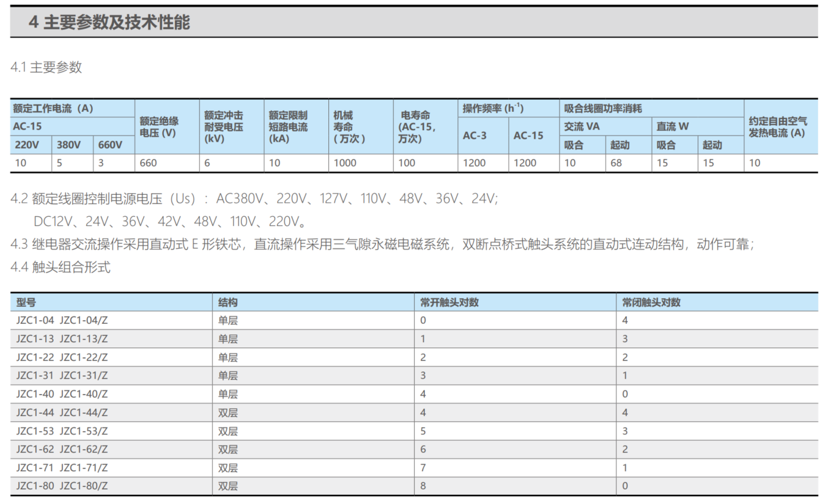The height and width of the screenshot is (504, 831).
Task: Click the value 68 in 起动 column
Action: point(616,163)
